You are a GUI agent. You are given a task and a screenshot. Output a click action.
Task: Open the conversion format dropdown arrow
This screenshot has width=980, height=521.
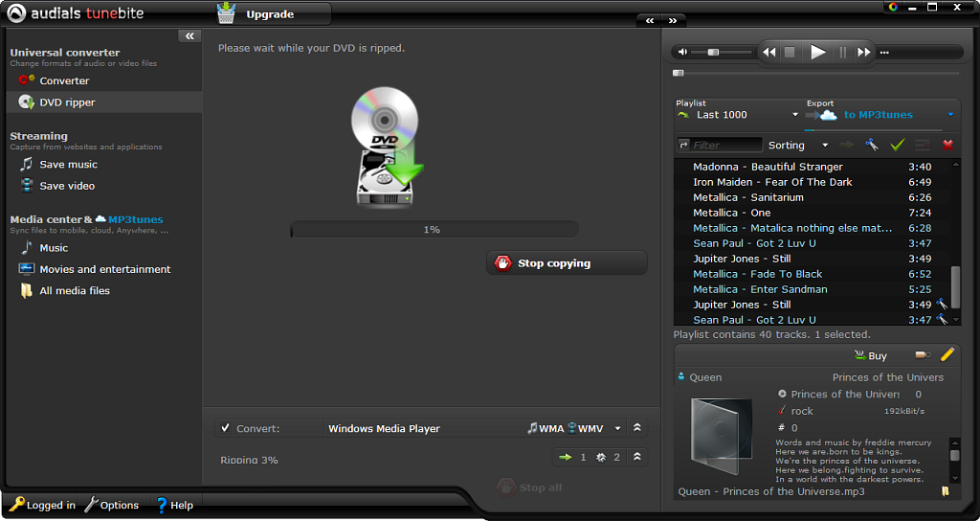(x=617, y=428)
